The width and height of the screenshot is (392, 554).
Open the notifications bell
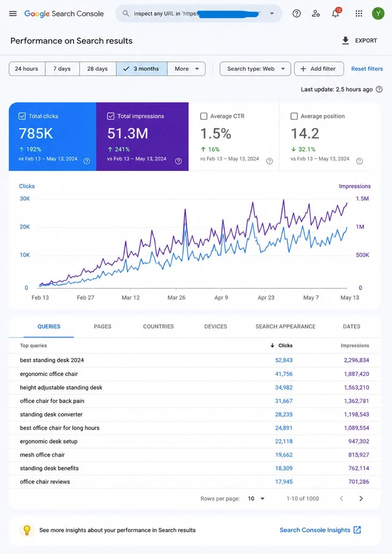[336, 13]
